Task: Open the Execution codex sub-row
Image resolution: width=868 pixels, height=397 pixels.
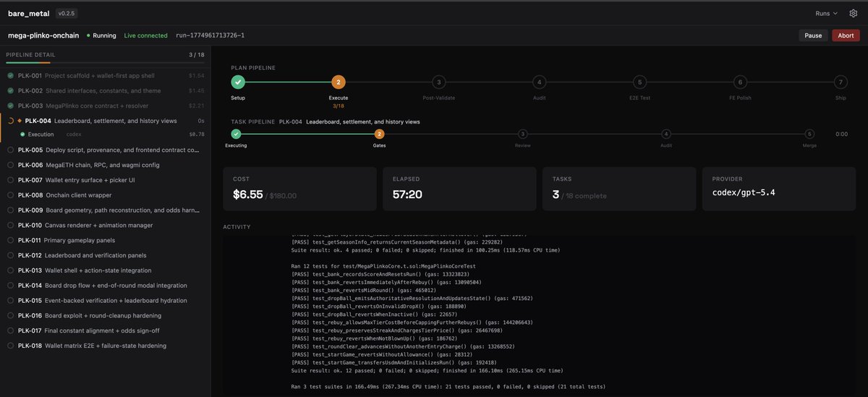Action: pos(105,135)
